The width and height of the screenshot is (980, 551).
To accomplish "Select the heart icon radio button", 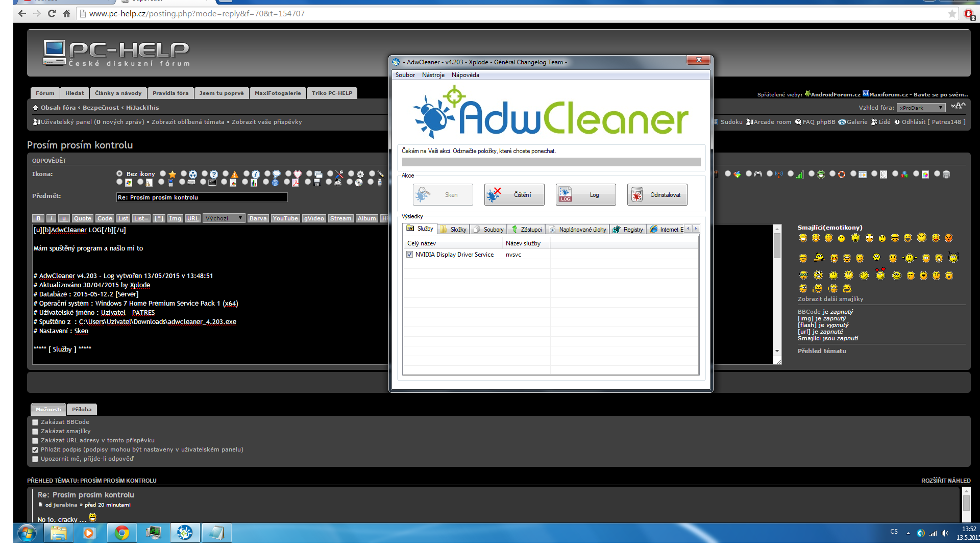I will click(288, 173).
